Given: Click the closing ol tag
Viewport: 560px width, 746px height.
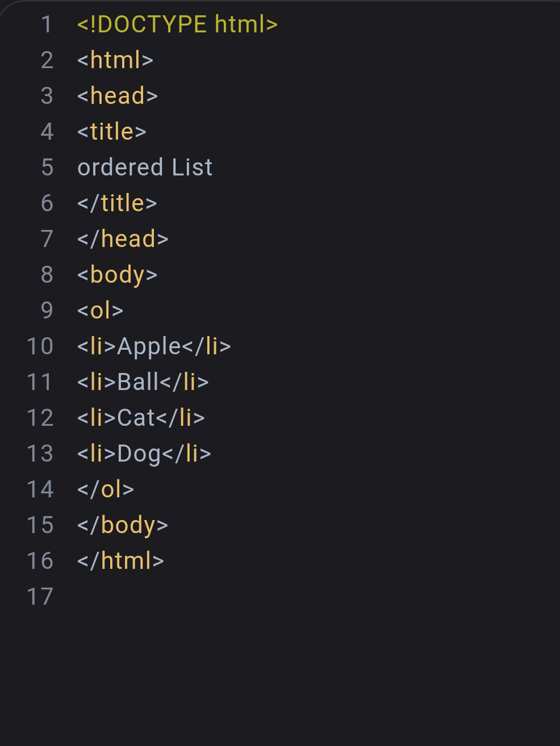Looking at the screenshot, I should click(106, 489).
